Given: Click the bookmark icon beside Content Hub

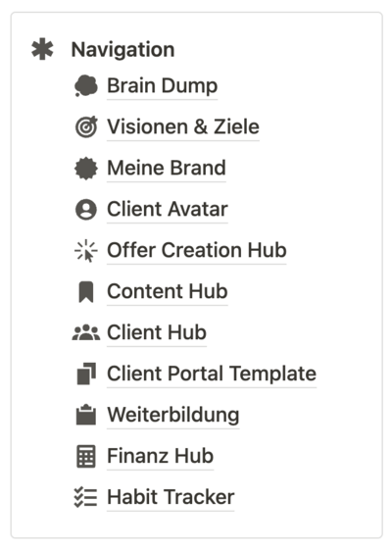Looking at the screenshot, I should click(86, 292).
